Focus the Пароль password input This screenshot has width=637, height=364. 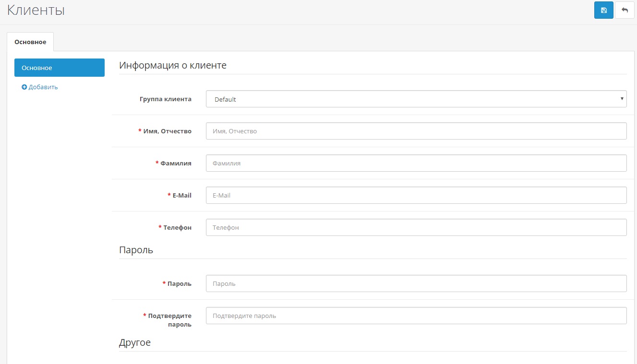coord(416,283)
